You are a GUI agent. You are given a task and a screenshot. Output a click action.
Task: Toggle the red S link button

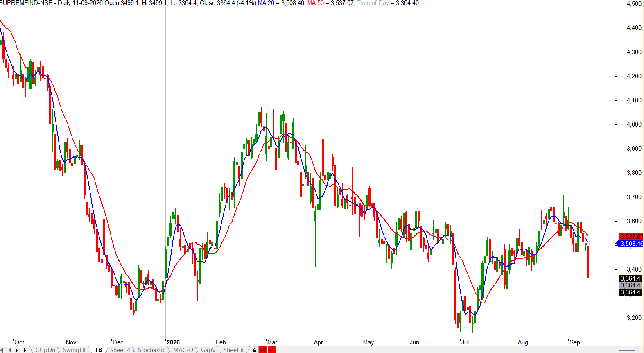tap(263, 350)
